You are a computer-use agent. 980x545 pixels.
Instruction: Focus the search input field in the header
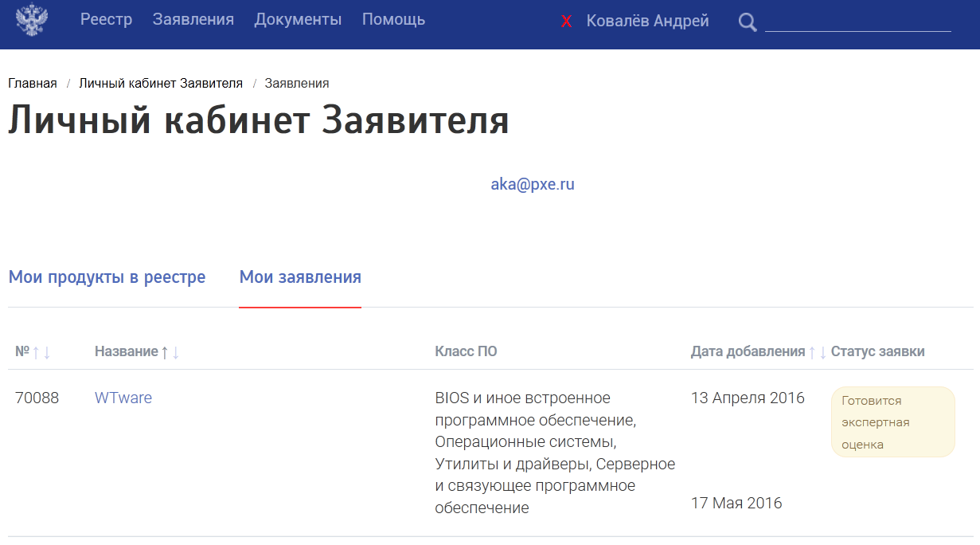[x=857, y=22]
